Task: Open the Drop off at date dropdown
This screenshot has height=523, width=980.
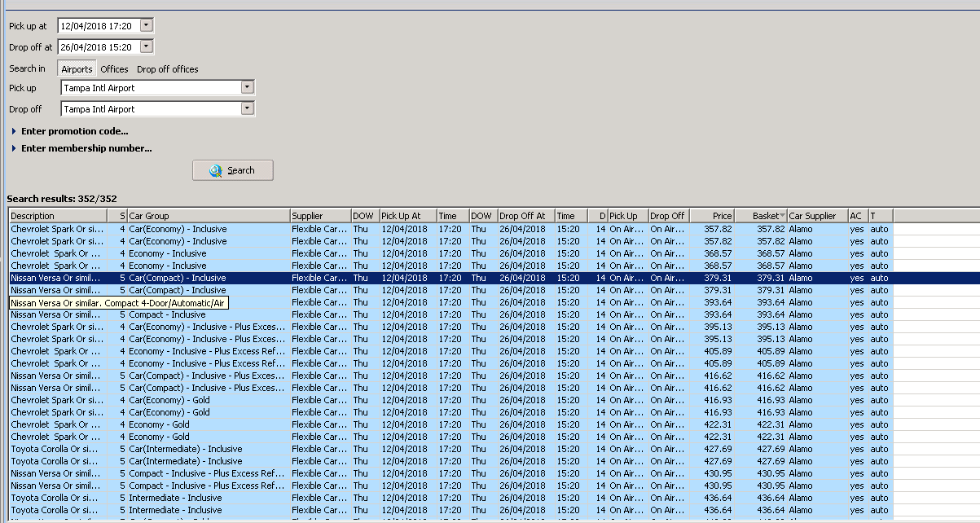Action: click(146, 46)
